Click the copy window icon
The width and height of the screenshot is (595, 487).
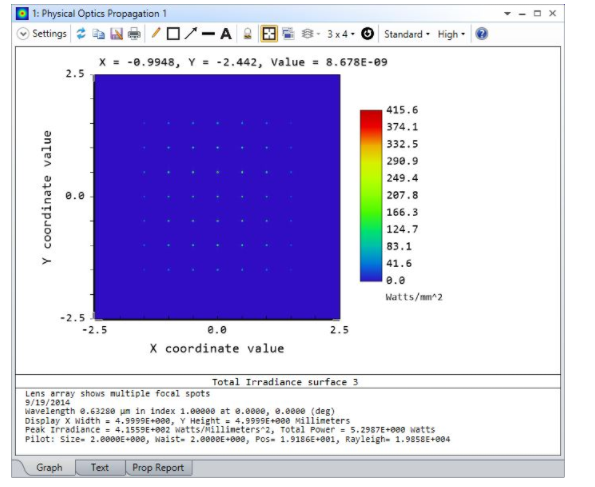(x=99, y=34)
